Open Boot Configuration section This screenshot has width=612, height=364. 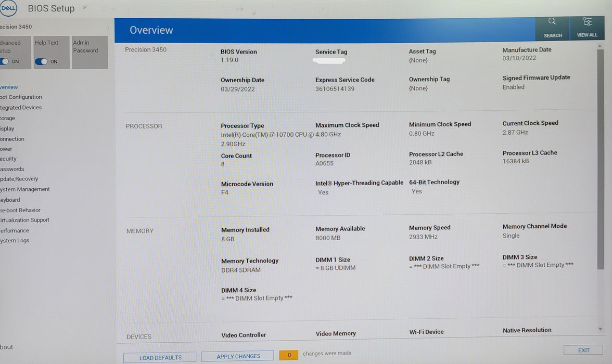point(21,97)
